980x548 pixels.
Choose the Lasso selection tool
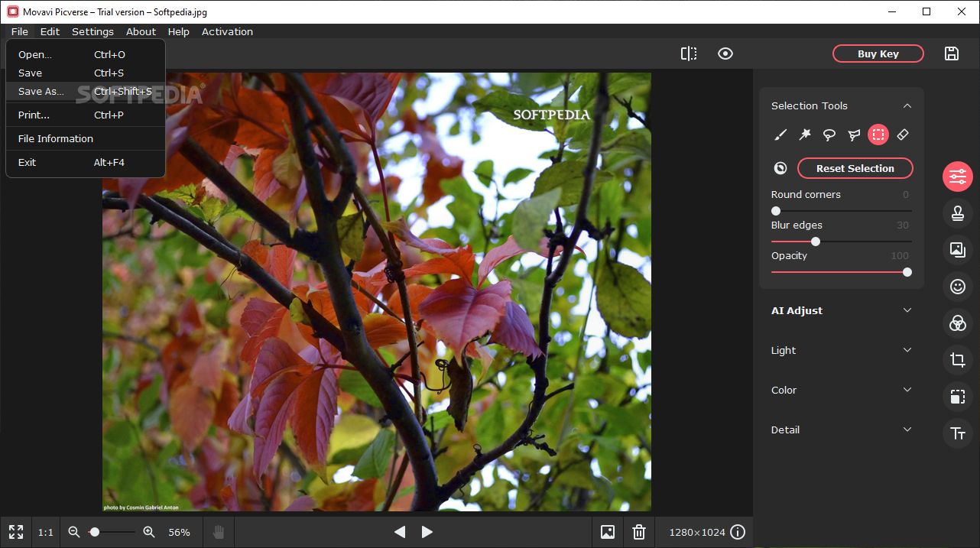829,135
